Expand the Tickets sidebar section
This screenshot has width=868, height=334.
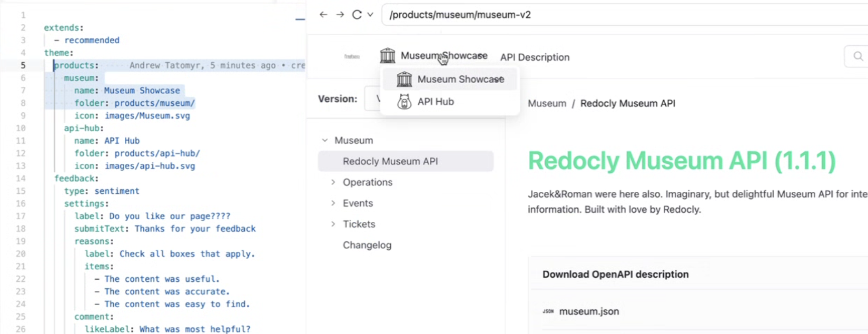pyautogui.click(x=333, y=224)
